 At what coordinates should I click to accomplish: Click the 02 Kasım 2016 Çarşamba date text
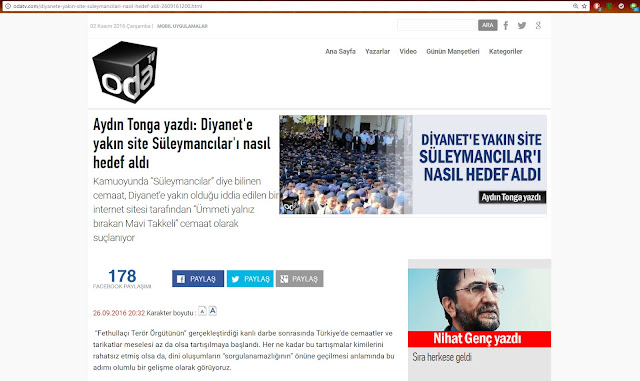pyautogui.click(x=120, y=26)
